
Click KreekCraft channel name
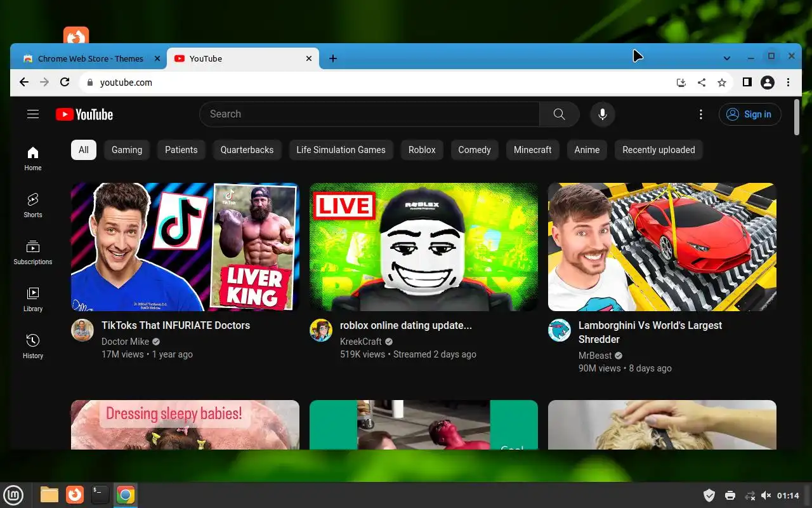pyautogui.click(x=361, y=342)
